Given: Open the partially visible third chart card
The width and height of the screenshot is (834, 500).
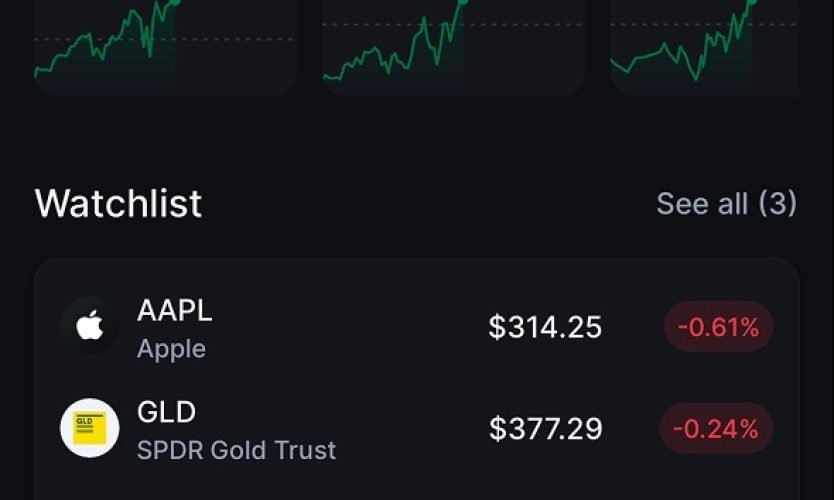Looking at the screenshot, I should [x=705, y=48].
